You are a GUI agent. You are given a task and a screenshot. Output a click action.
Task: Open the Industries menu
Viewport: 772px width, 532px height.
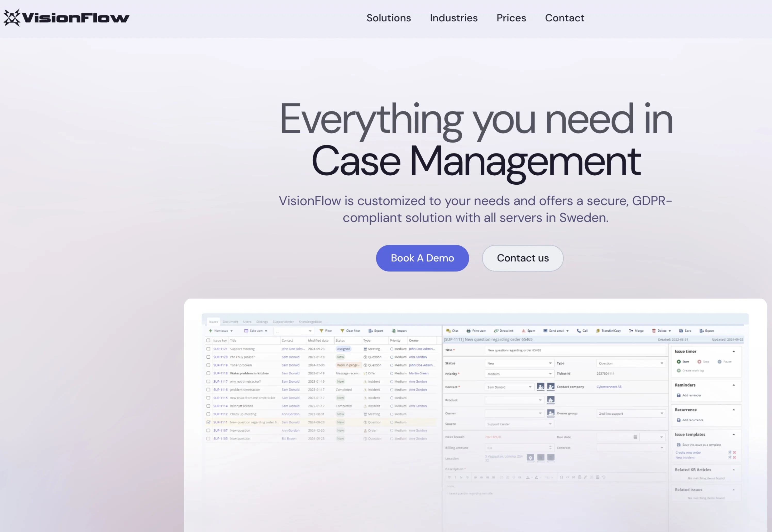(x=454, y=18)
